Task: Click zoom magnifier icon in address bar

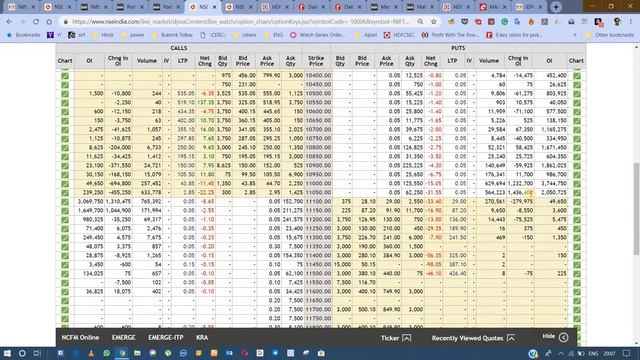Action: [x=420, y=21]
